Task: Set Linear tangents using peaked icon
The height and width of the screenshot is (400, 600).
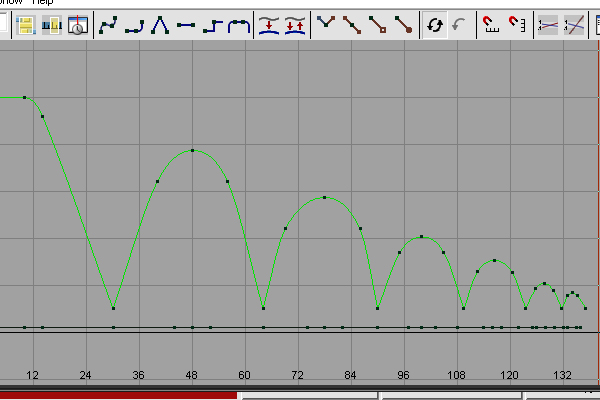Action: click(x=160, y=25)
